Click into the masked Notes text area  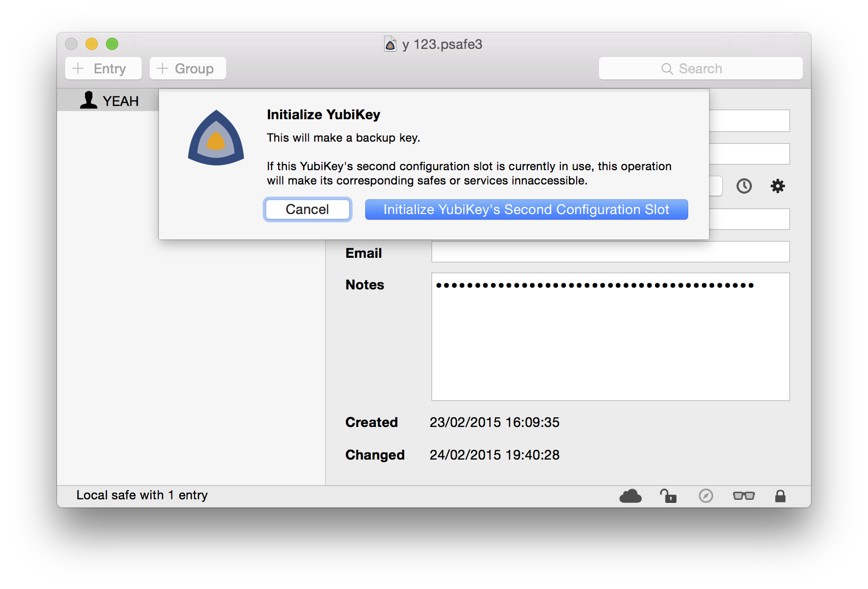610,337
